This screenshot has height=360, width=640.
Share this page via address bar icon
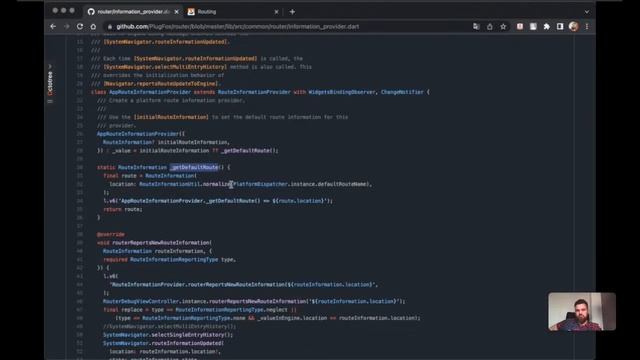click(490, 27)
